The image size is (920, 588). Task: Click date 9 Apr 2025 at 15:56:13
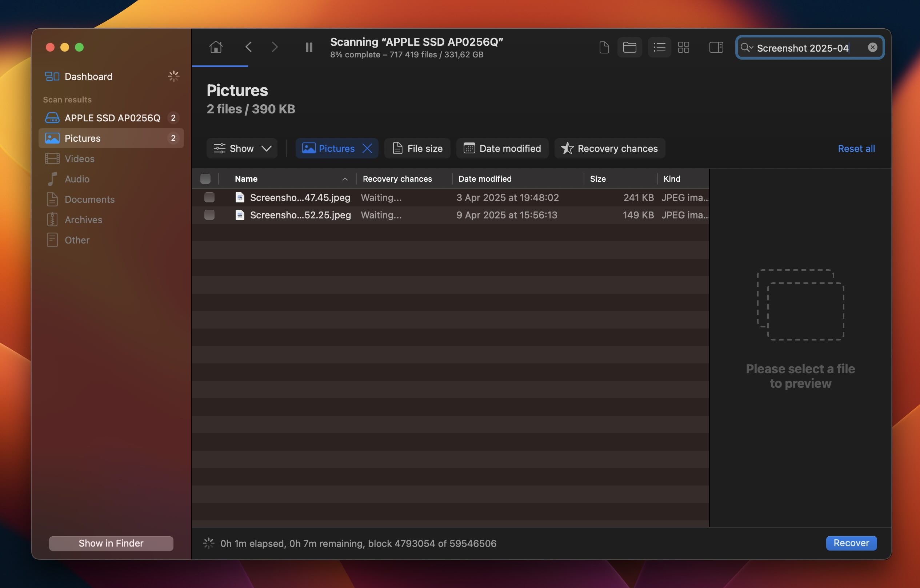pyautogui.click(x=507, y=215)
